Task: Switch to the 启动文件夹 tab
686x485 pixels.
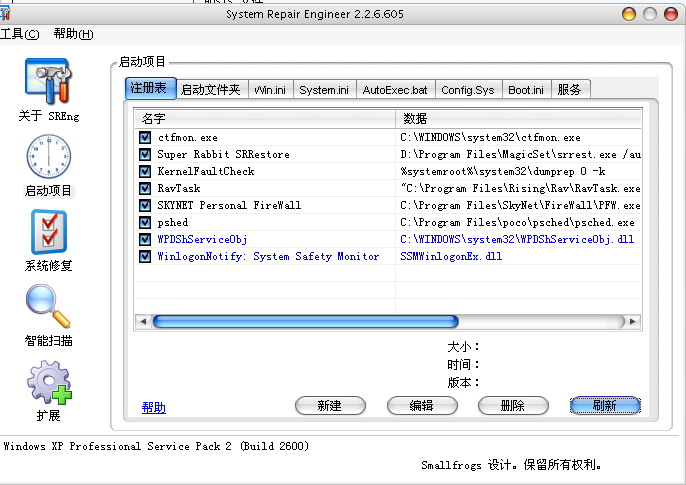Action: 212,90
